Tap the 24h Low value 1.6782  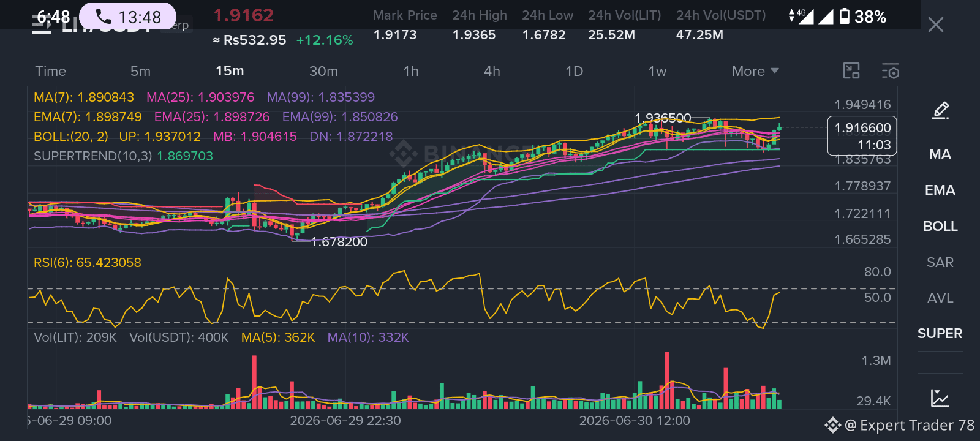(x=544, y=35)
